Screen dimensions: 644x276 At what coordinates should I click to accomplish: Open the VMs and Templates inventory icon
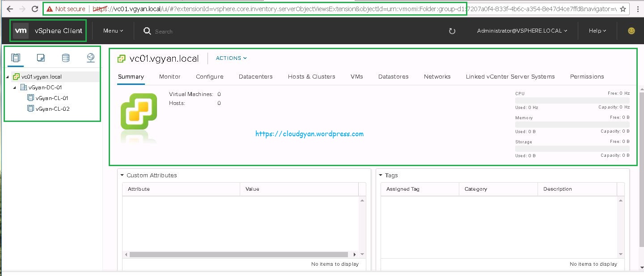(x=41, y=58)
